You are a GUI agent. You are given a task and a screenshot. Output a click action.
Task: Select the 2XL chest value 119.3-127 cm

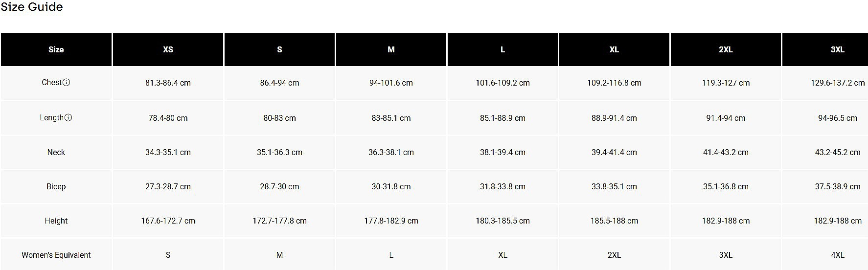(726, 83)
